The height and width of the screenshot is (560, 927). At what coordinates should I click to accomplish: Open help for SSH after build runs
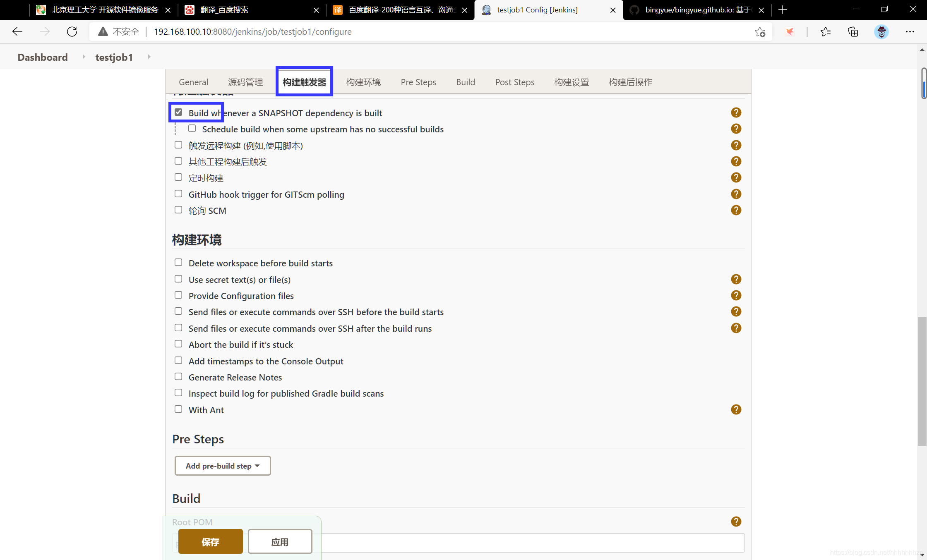click(736, 328)
